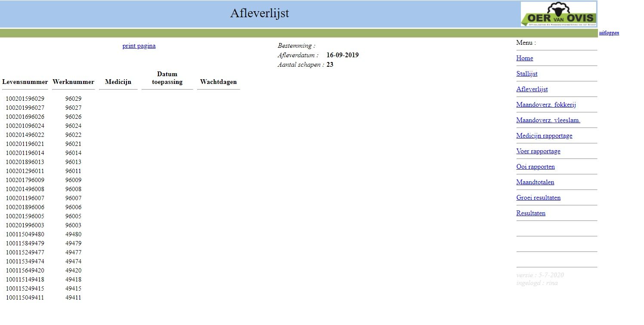Click the Levensnummer column header
Screen dimensions: 644x325
coord(25,82)
